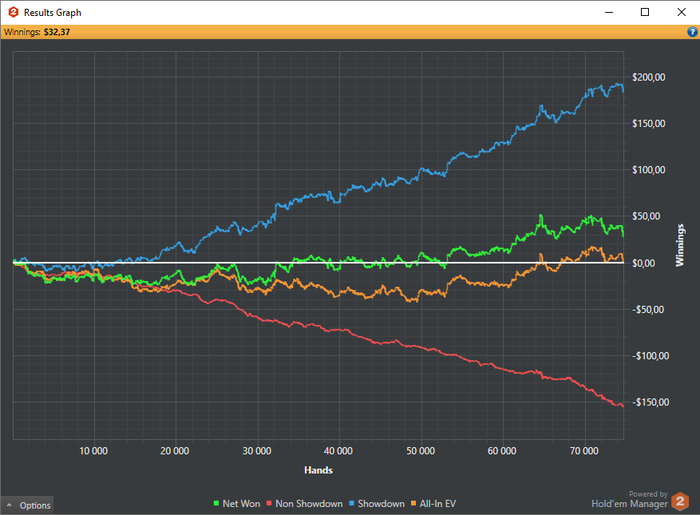The width and height of the screenshot is (700, 515).
Task: Click the -$150,00 axis label
Action: [x=650, y=403]
